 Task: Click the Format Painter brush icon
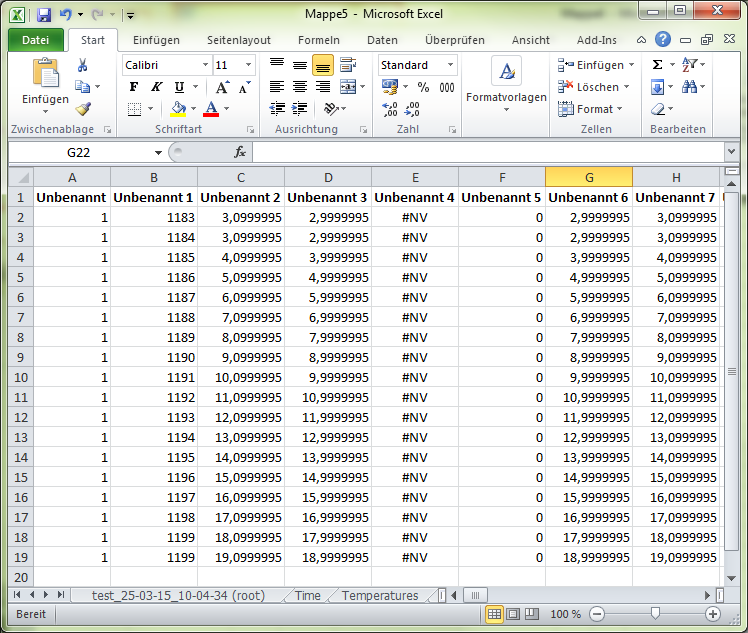coord(83,108)
